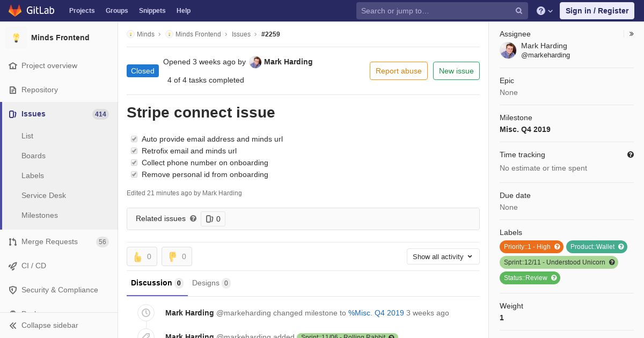Open the issues List sidebar item
The height and width of the screenshot is (338, 644).
27,136
